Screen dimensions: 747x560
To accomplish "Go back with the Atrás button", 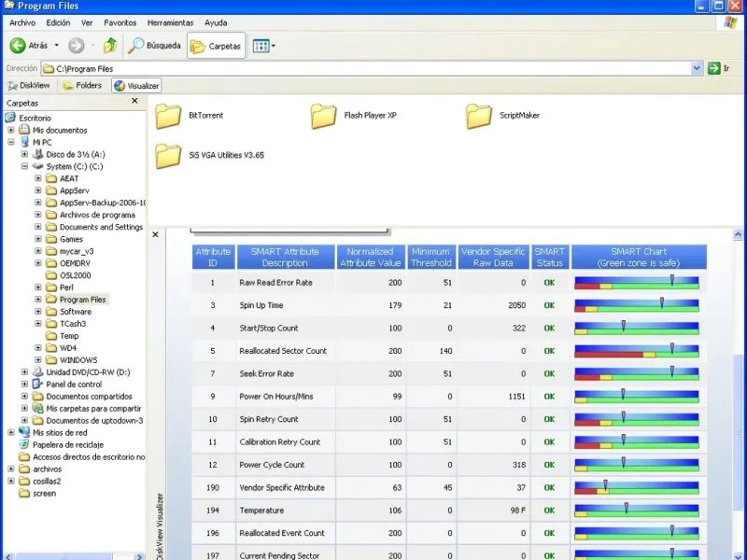I will (x=28, y=46).
